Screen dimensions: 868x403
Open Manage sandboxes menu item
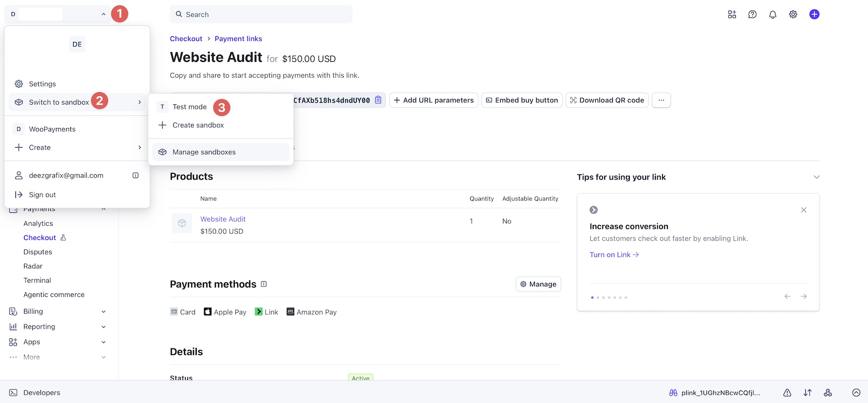(x=220, y=152)
